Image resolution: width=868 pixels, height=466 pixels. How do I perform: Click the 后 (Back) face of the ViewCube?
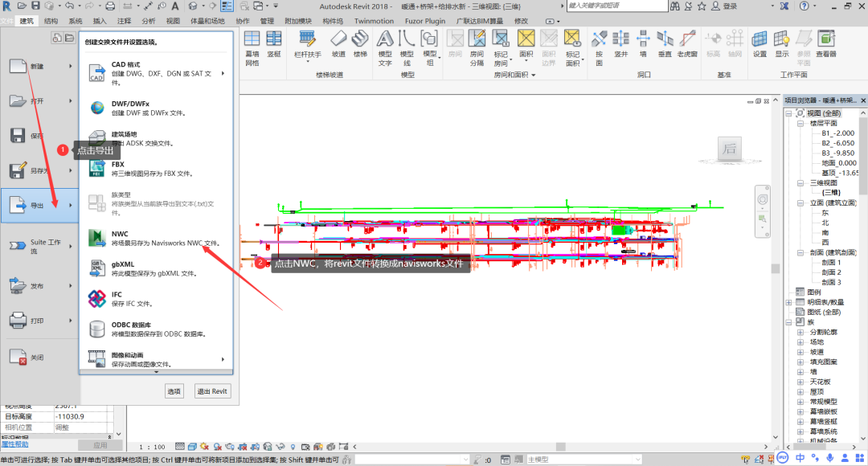[730, 149]
